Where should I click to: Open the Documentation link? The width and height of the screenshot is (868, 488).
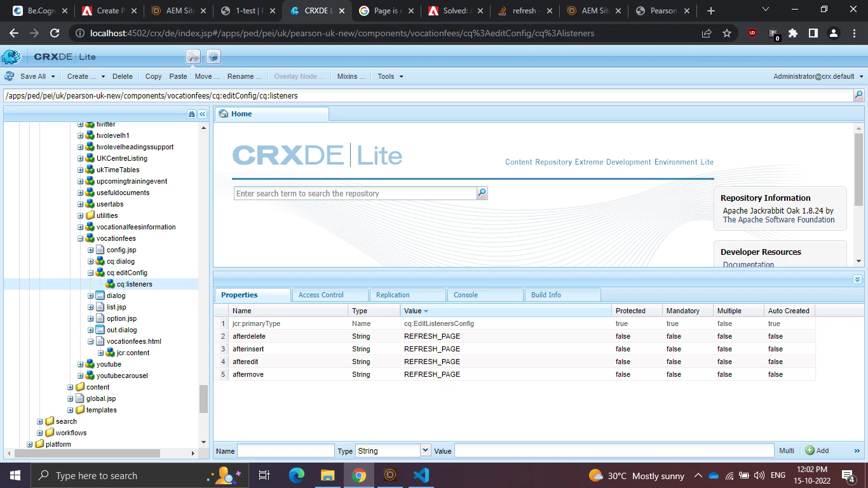[x=749, y=264]
